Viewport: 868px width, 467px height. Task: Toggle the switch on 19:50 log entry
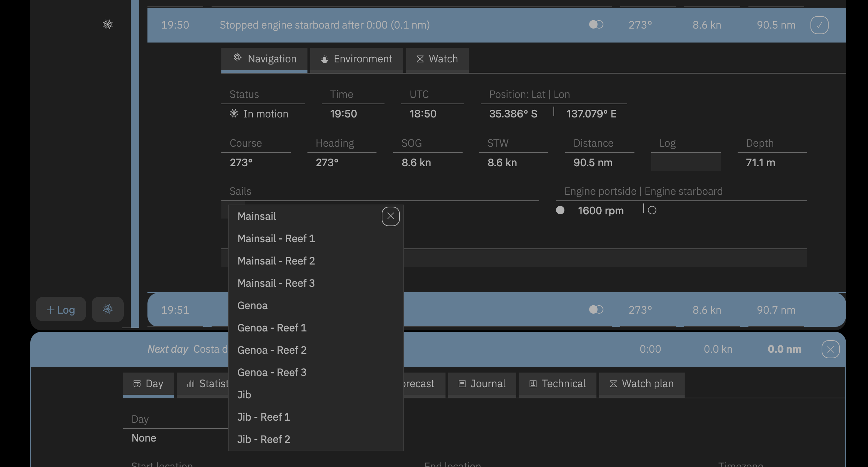(x=596, y=24)
